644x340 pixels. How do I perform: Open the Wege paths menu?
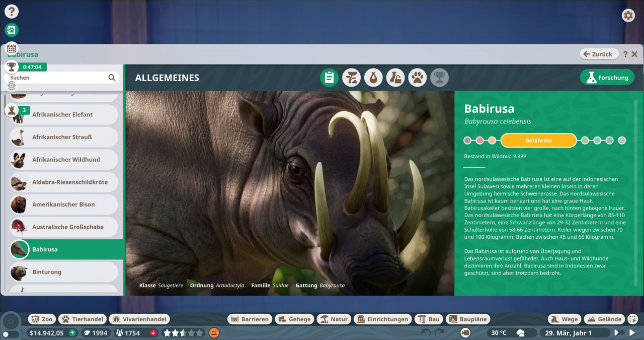[x=565, y=319]
